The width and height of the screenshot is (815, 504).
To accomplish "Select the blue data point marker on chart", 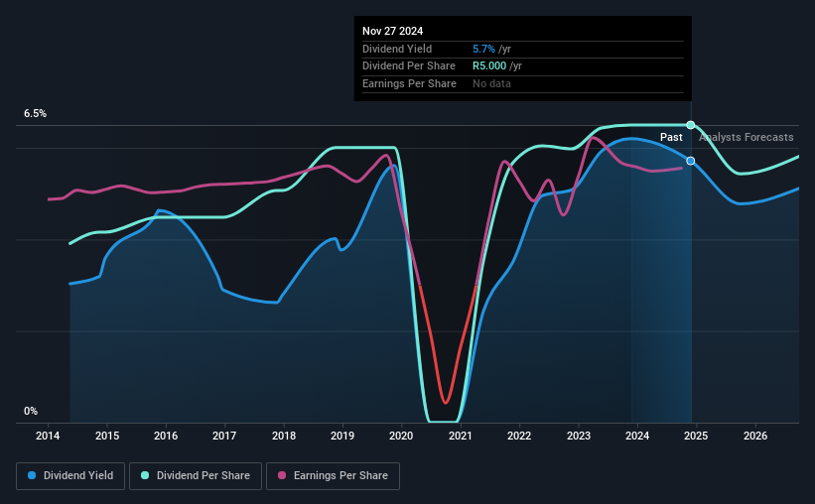I will pos(690,161).
